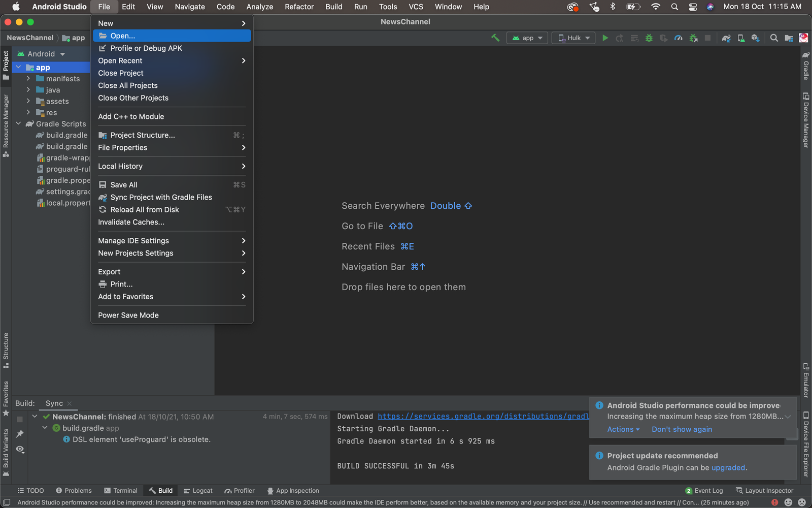Open the Actions dropdown in the notification
The height and width of the screenshot is (508, 812).
[x=623, y=429]
